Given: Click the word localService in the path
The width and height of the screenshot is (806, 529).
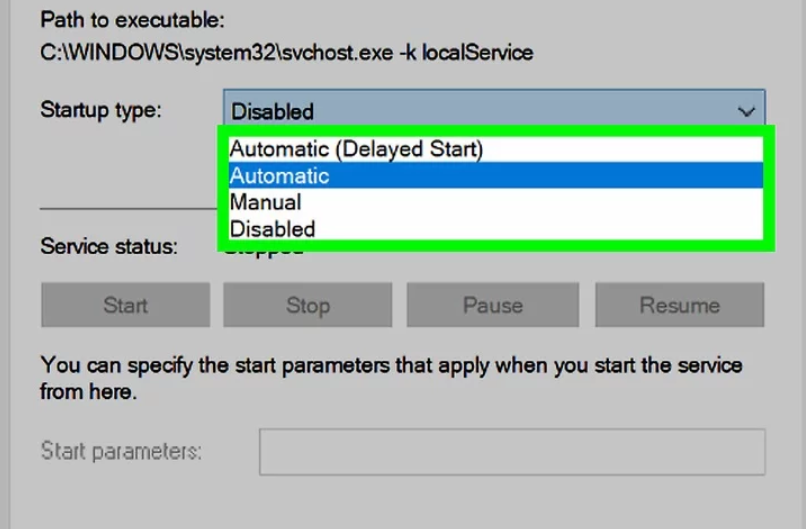Looking at the screenshot, I should tap(477, 53).
